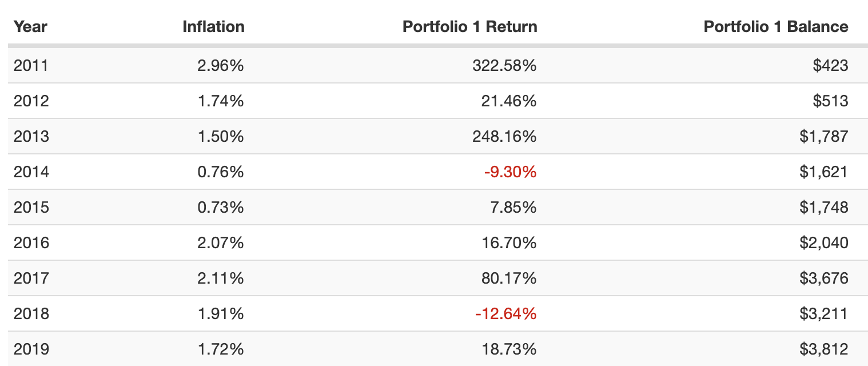Image resolution: width=868 pixels, height=366 pixels.
Task: Select the 2011 year cell
Action: 31,66
